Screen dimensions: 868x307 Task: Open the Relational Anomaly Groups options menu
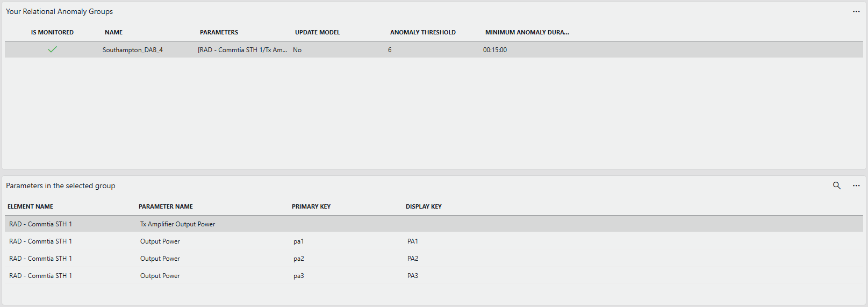pos(856,11)
